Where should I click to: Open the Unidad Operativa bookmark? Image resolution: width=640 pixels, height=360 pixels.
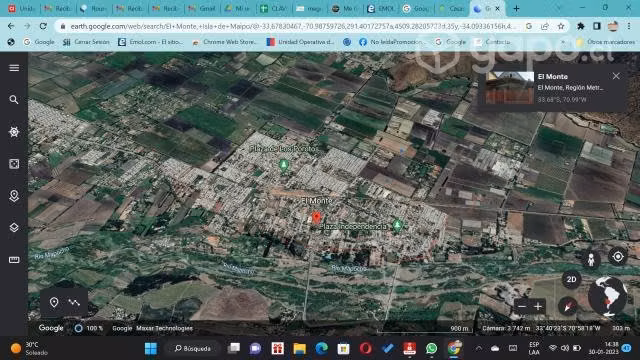pos(300,42)
